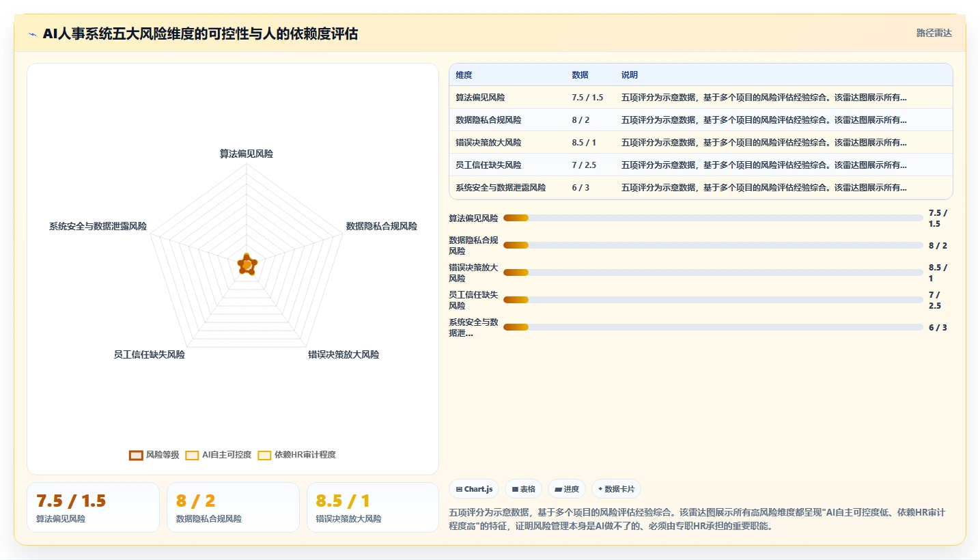Select the 表格 tag chip
The width and height of the screenshot is (980, 560).
pos(523,489)
